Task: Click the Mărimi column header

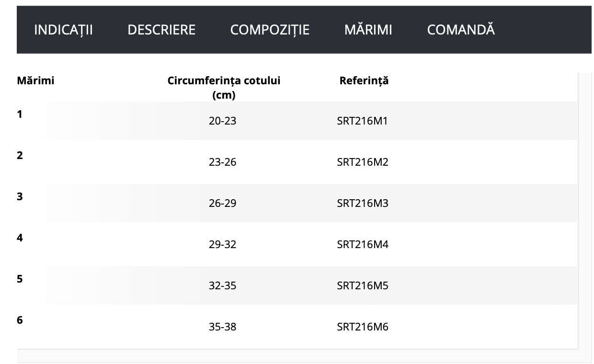Action: tap(35, 81)
